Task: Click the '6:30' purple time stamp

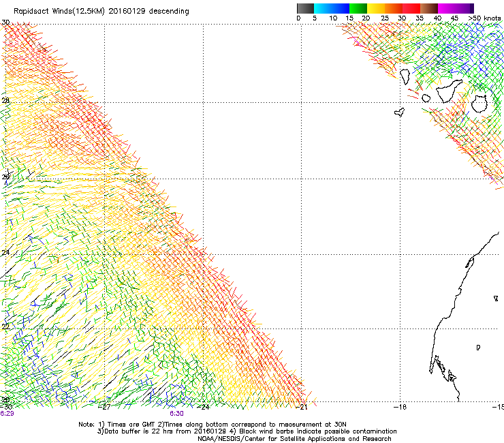Action: [x=176, y=414]
